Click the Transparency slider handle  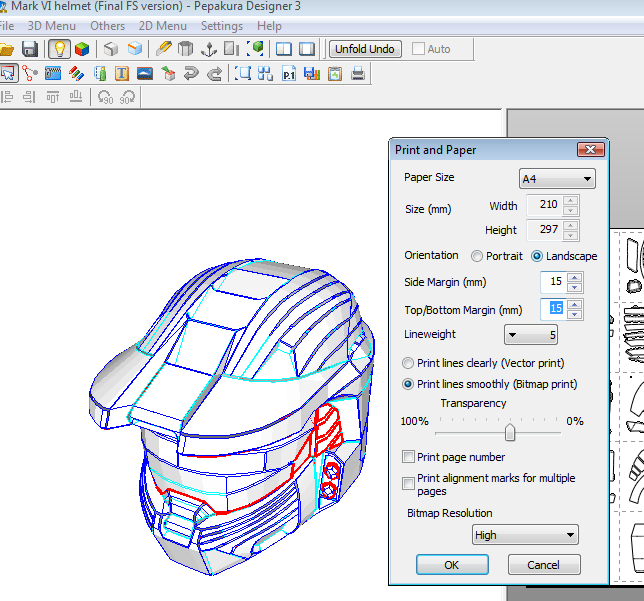pyautogui.click(x=510, y=432)
